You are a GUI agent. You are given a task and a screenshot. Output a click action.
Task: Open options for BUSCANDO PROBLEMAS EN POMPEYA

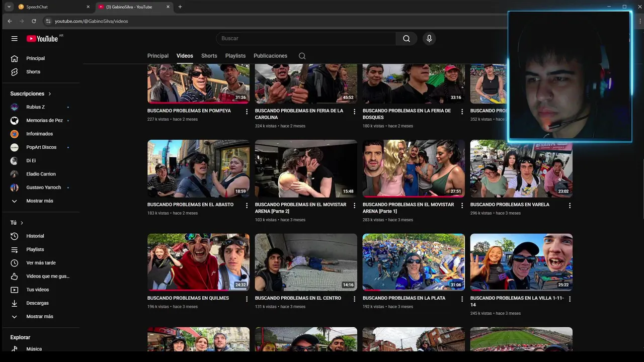pos(247,112)
